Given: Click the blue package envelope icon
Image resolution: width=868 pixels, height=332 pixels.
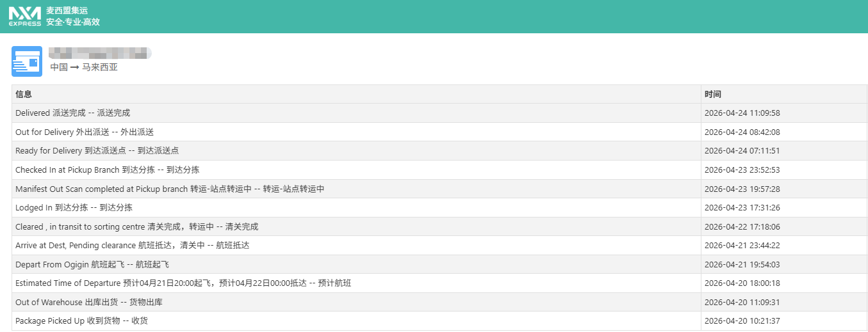Looking at the screenshot, I should [x=27, y=61].
